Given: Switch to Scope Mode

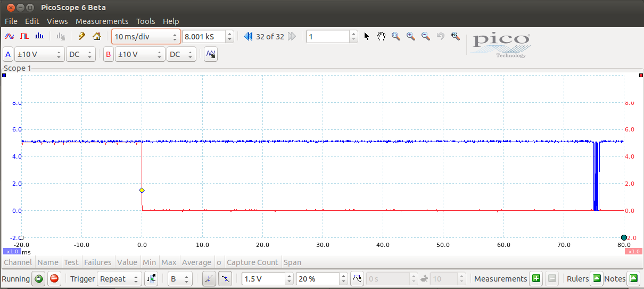Looking at the screenshot, I should (x=9, y=37).
